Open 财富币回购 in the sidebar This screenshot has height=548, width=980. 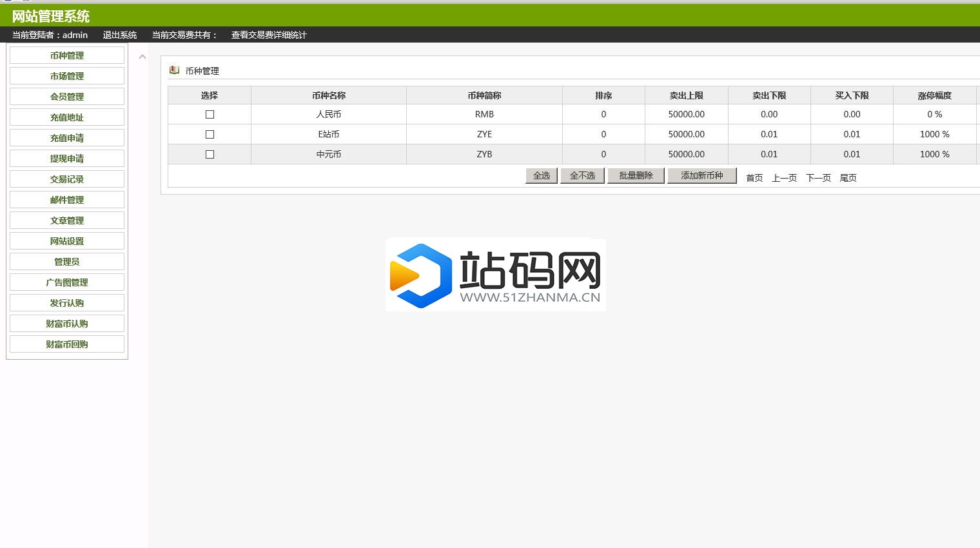point(67,344)
